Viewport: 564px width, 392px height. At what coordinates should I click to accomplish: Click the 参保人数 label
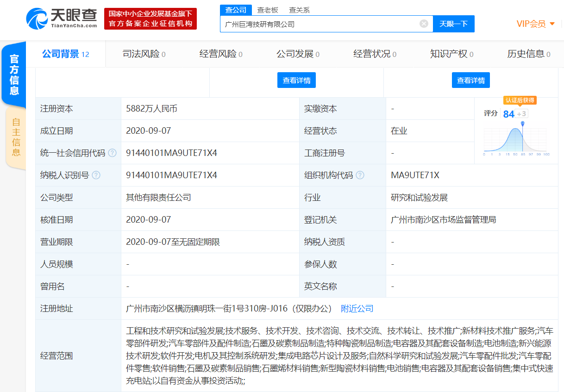click(320, 264)
